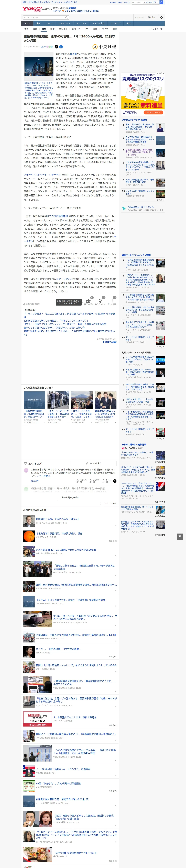
Task: Open 中央日報日本語版 source link
Action: (110, 342)
